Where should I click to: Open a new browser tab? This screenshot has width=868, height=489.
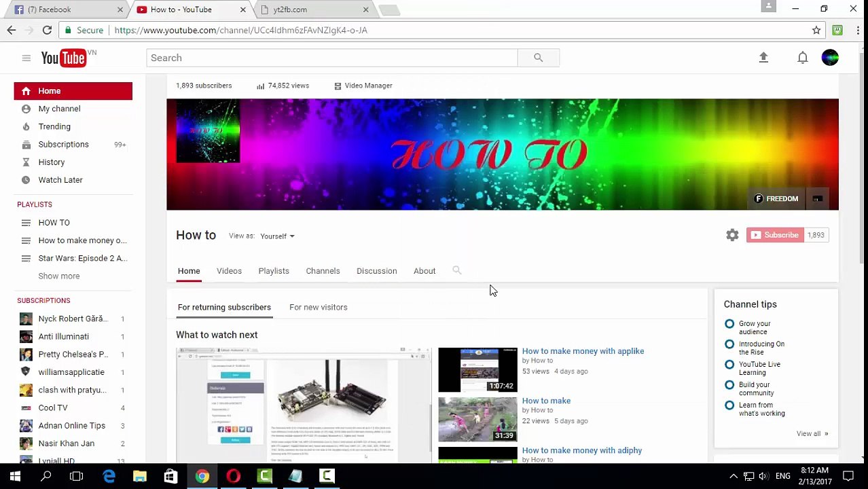pyautogui.click(x=389, y=10)
